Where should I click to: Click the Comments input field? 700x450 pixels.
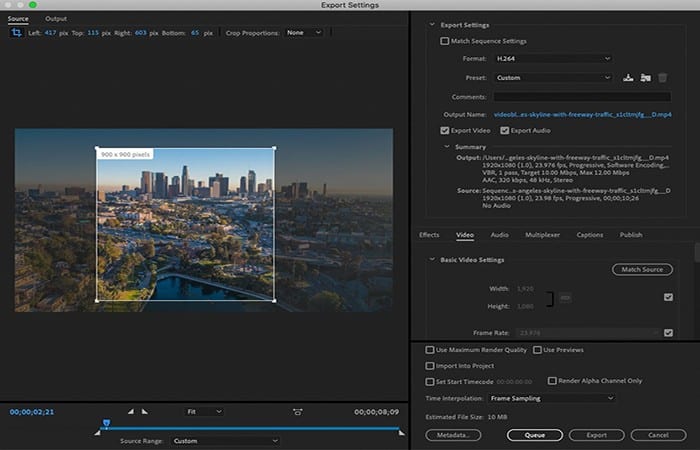pos(582,97)
